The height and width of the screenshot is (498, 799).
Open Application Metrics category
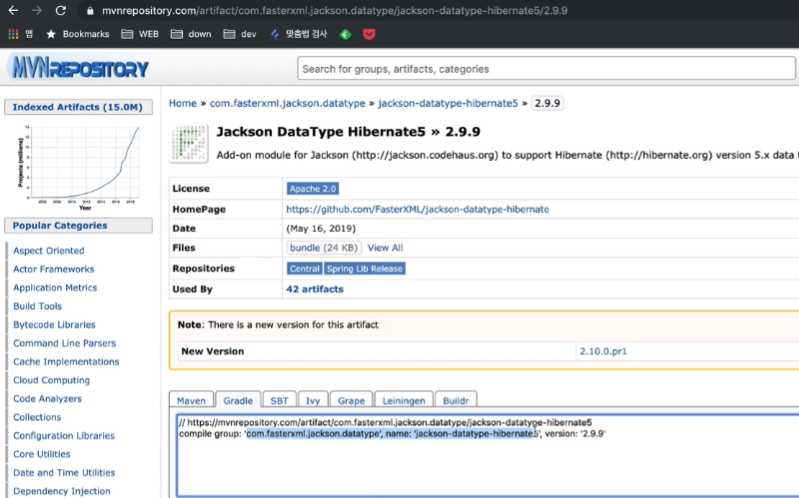[55, 287]
